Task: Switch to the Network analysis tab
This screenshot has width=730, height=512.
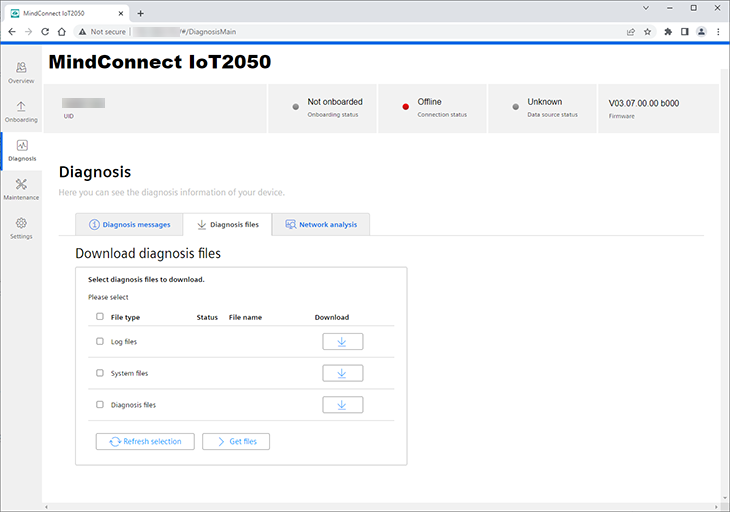Action: click(321, 224)
